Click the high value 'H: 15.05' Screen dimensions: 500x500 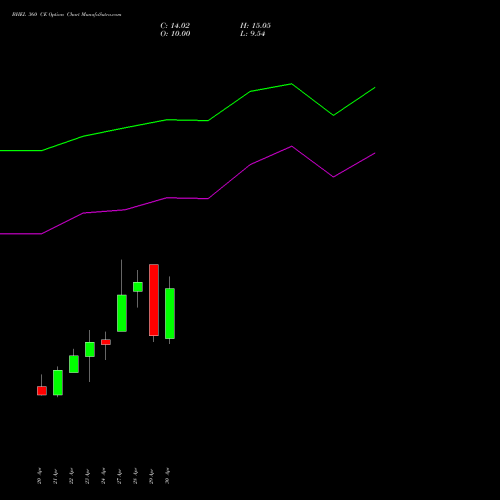pos(255,26)
